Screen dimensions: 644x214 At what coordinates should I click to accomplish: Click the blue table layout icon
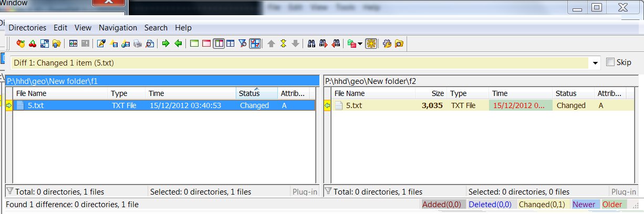(x=231, y=44)
